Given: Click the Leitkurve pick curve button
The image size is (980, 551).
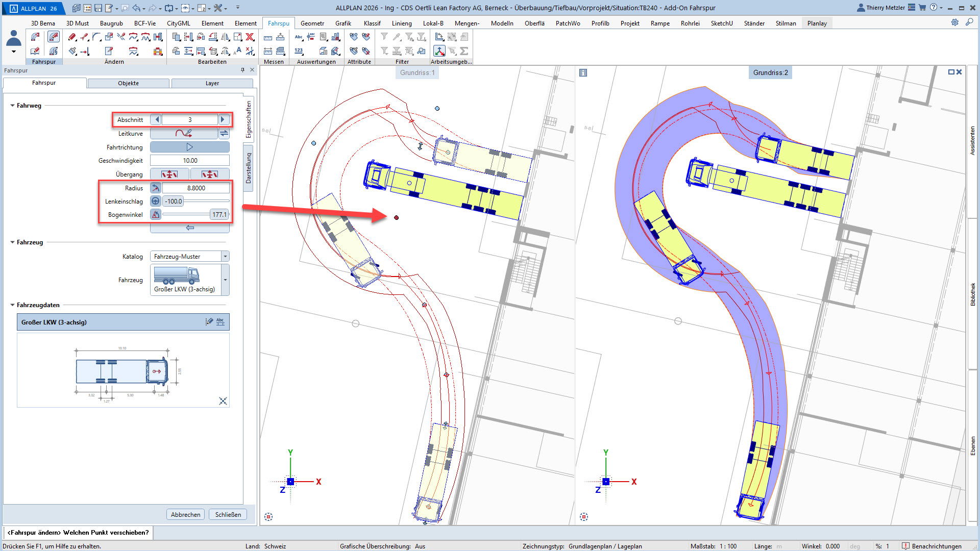Looking at the screenshot, I should coord(184,133).
